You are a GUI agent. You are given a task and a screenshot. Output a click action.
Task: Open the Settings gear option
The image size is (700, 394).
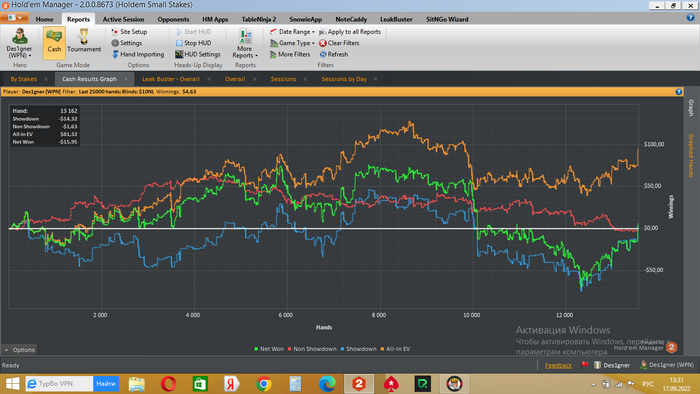coord(126,43)
